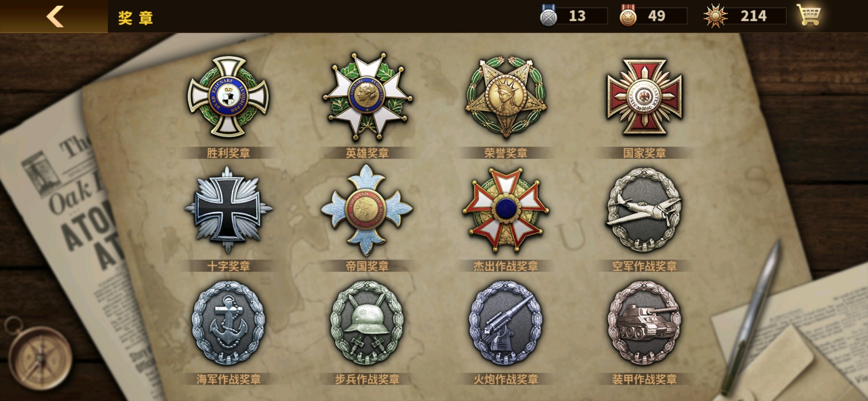This screenshot has height=401, width=868.
Task: Select the cannon 火炮作战奖章 badge
Action: [x=506, y=323]
